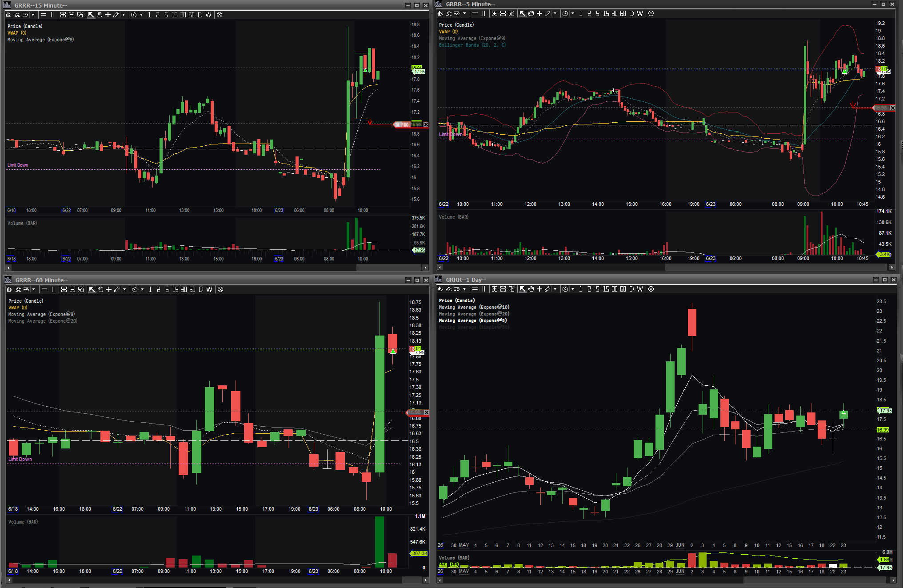Screen dimensions: 903x588
Task: Click right scroll arrow in 60 Minute chart
Action: coord(426,580)
